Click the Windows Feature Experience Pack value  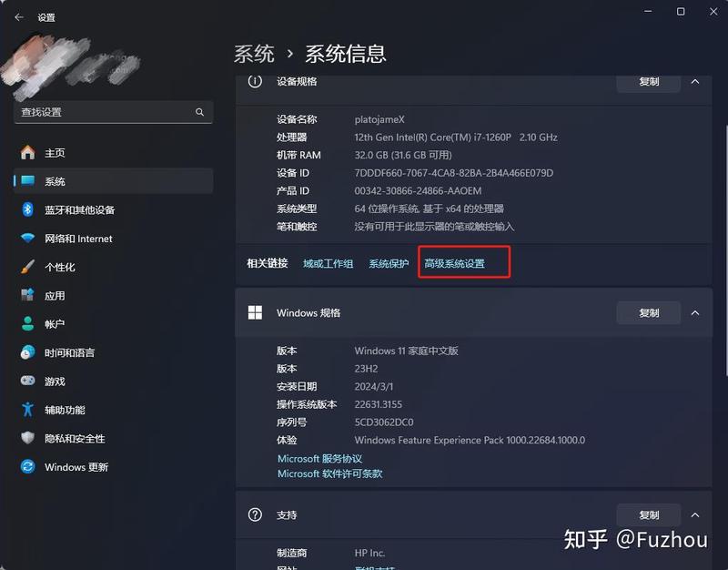[470, 440]
